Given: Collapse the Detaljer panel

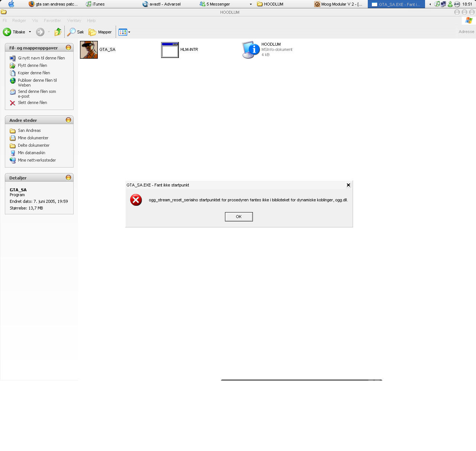Looking at the screenshot, I should pos(68,178).
